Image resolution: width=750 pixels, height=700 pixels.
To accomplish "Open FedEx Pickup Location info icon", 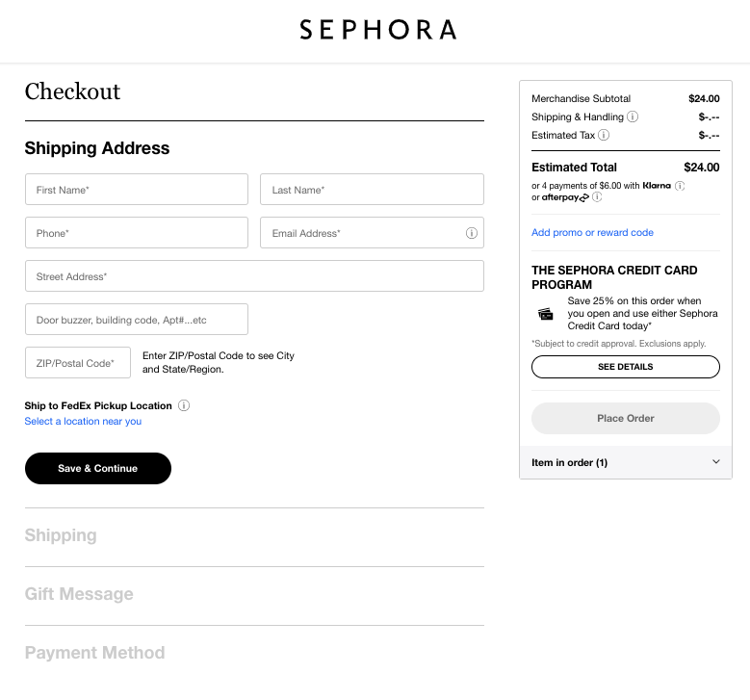I will (x=184, y=405).
